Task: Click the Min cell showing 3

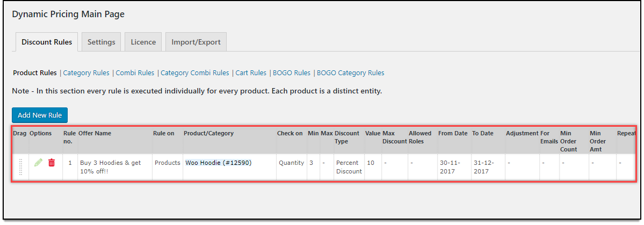Action: click(x=311, y=163)
